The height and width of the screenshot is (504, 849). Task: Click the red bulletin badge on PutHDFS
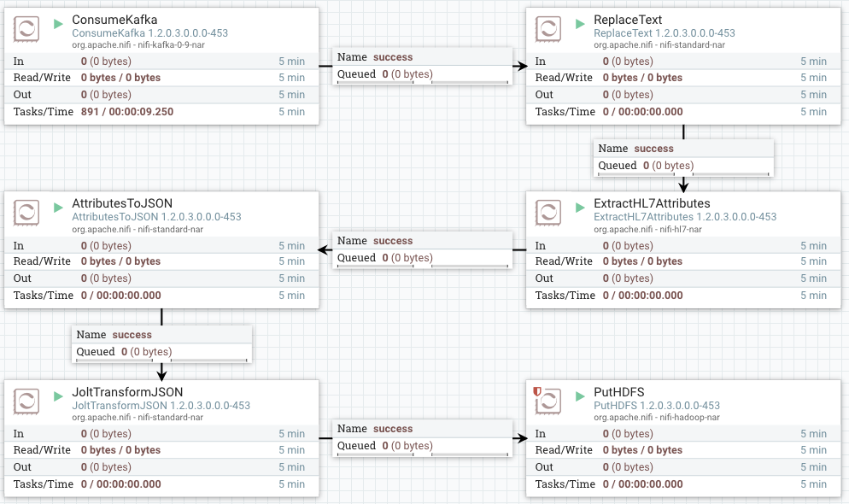click(538, 392)
